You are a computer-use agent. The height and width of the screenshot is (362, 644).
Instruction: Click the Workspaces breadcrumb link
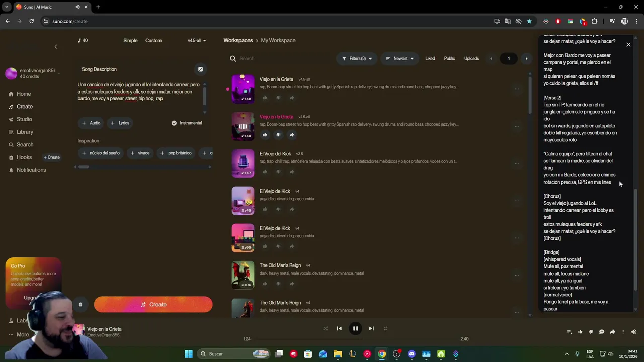[238, 40]
